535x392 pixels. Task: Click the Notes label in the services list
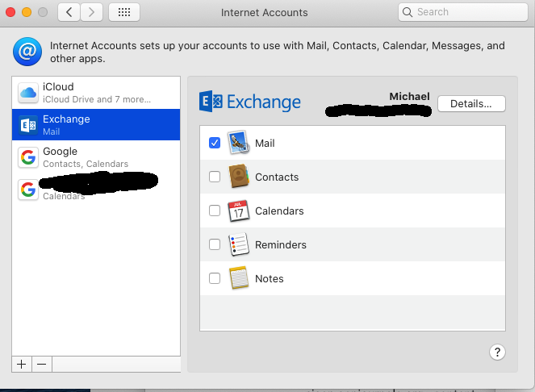pyautogui.click(x=270, y=279)
